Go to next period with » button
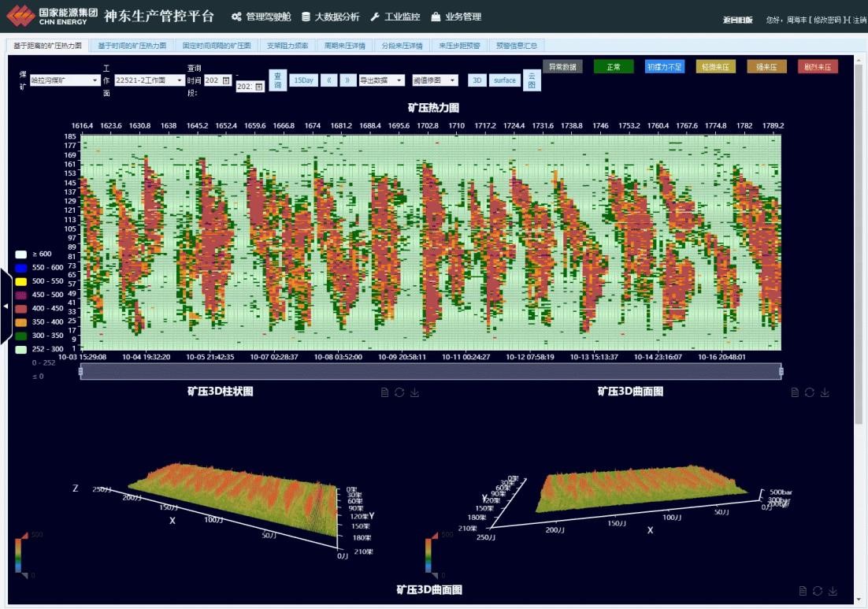The height and width of the screenshot is (609, 868). pyautogui.click(x=347, y=80)
